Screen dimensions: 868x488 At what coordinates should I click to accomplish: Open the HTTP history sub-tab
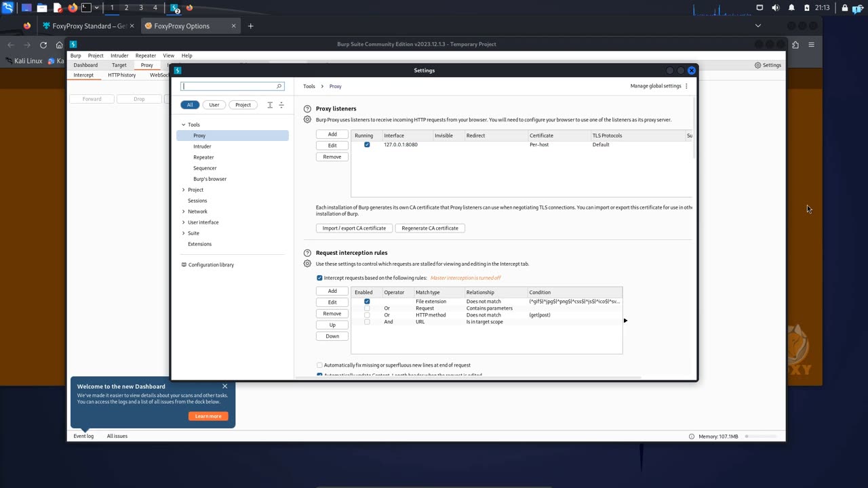click(122, 75)
